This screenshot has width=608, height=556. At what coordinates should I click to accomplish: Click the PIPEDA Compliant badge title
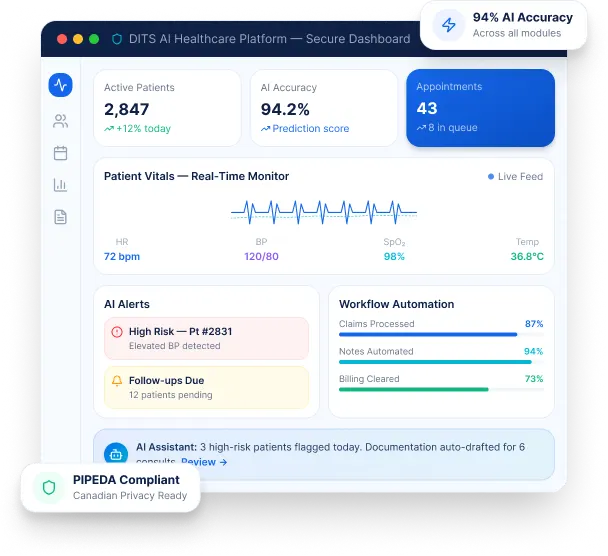point(126,480)
